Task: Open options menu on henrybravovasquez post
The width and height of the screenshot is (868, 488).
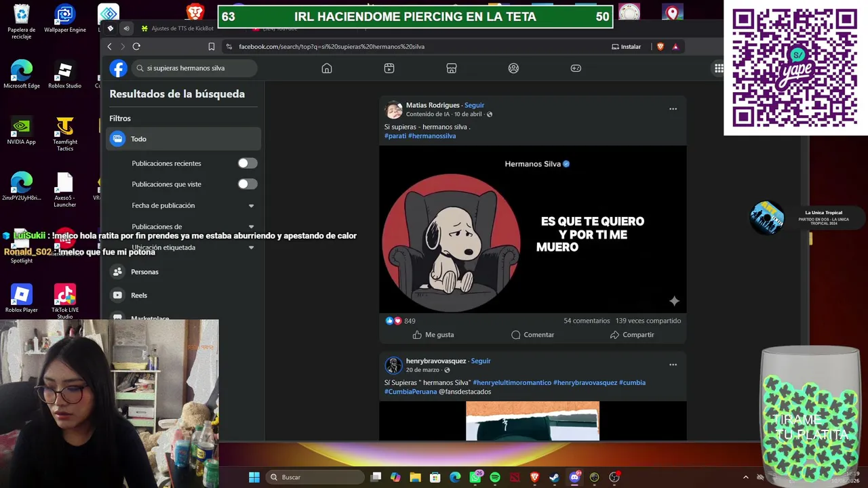Action: point(673,365)
